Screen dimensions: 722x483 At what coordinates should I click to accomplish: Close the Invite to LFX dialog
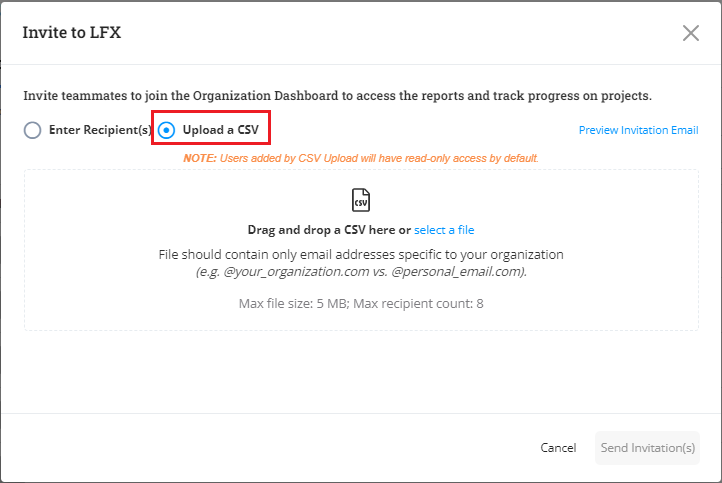point(690,33)
